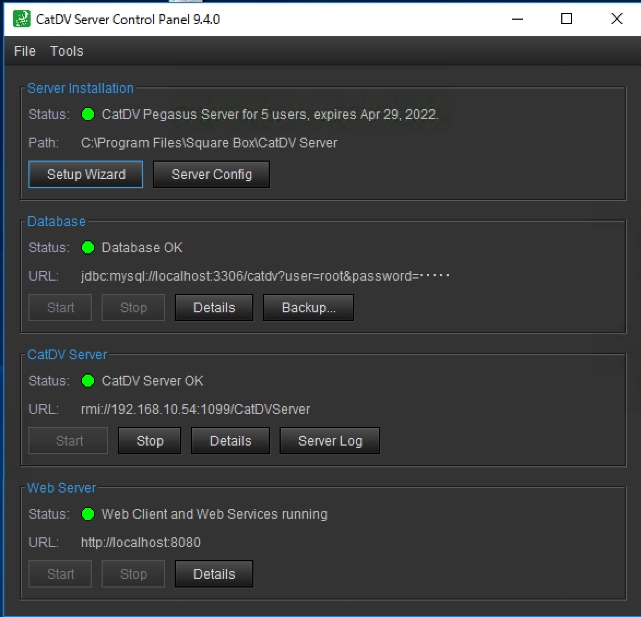The image size is (641, 617).
Task: Click the http://localhost:8080 URL text
Action: [x=141, y=543]
